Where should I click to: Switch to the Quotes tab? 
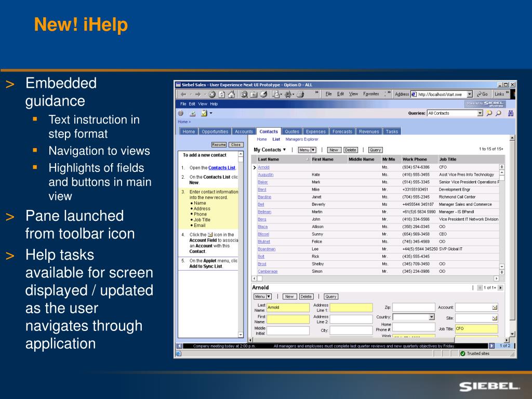point(292,131)
